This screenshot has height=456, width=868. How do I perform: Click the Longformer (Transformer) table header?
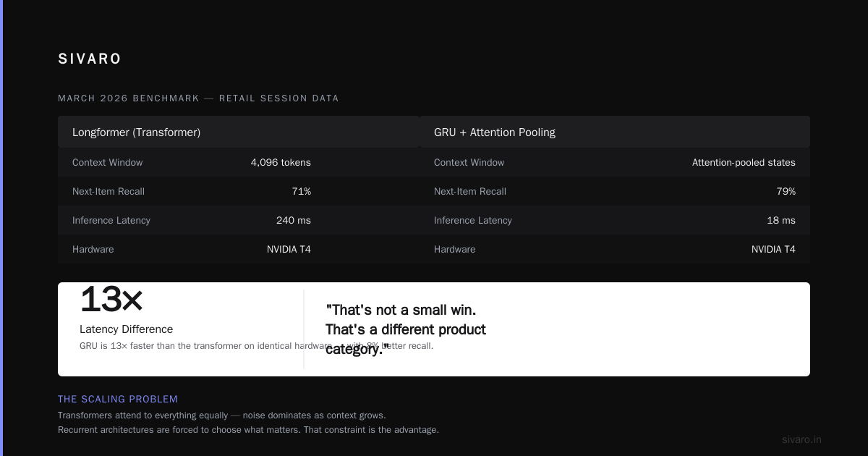pyautogui.click(x=239, y=132)
